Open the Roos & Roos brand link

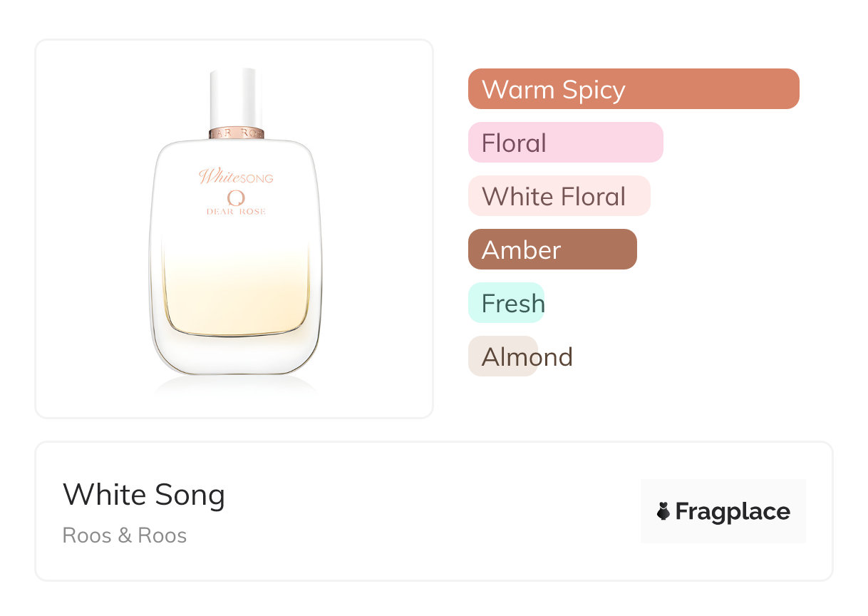(x=125, y=535)
